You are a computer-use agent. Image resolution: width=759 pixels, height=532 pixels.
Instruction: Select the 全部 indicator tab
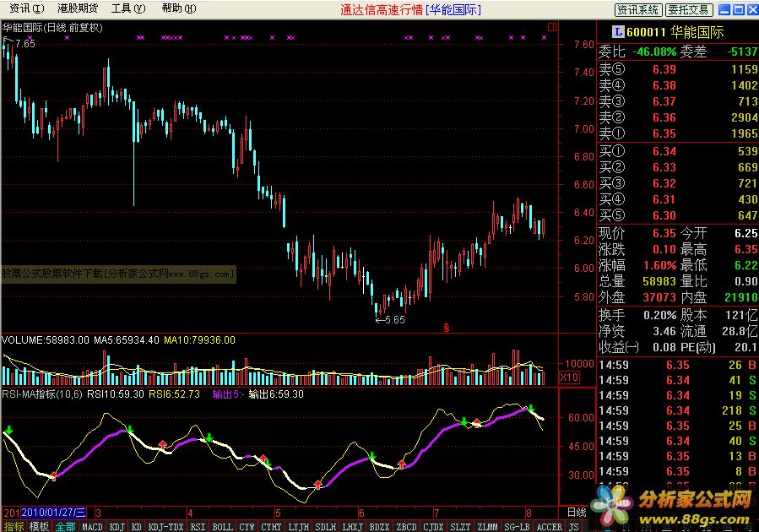pos(65,527)
